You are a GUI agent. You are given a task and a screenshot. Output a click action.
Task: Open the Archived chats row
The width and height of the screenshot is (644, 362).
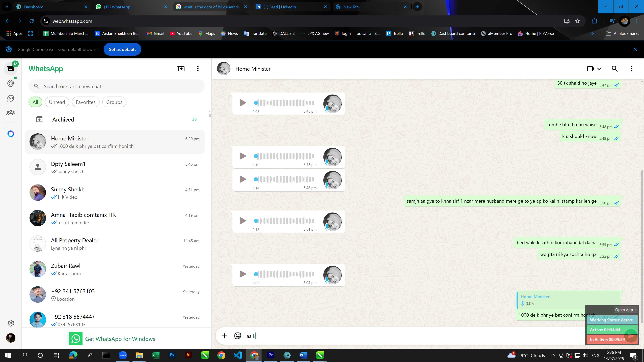115,119
